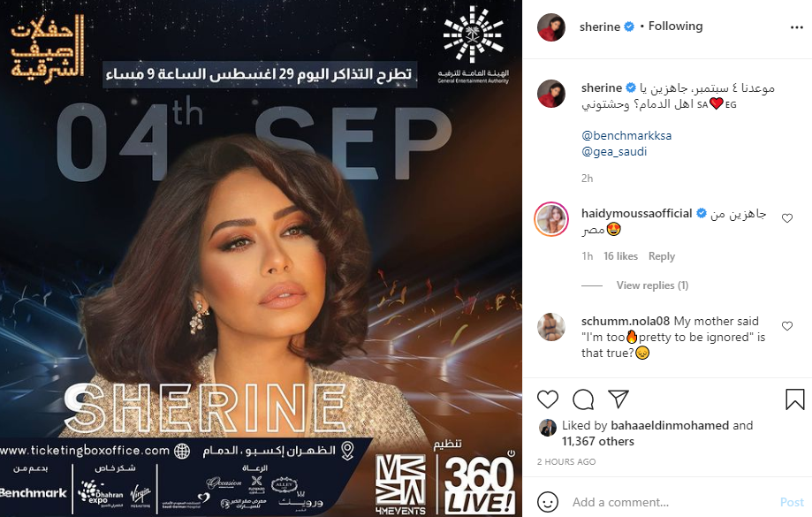This screenshot has height=517, width=812.
Task: Share the post via paper plane icon
Action: coord(618,399)
